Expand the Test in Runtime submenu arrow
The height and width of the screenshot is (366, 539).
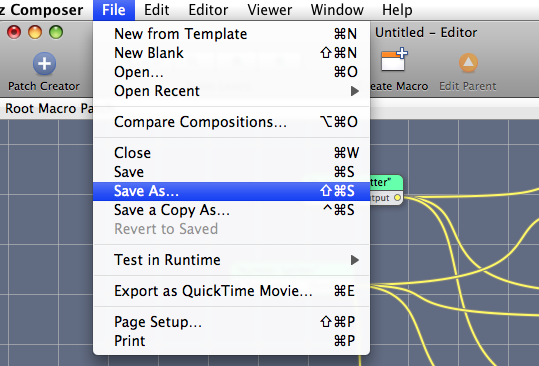355,260
